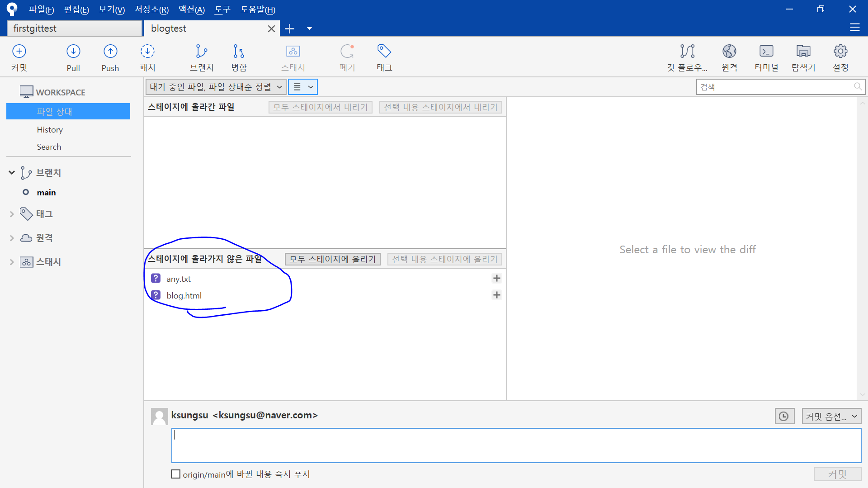Open the Terminal (터미널) toolbar icon
868x488 pixels.
pos(766,57)
